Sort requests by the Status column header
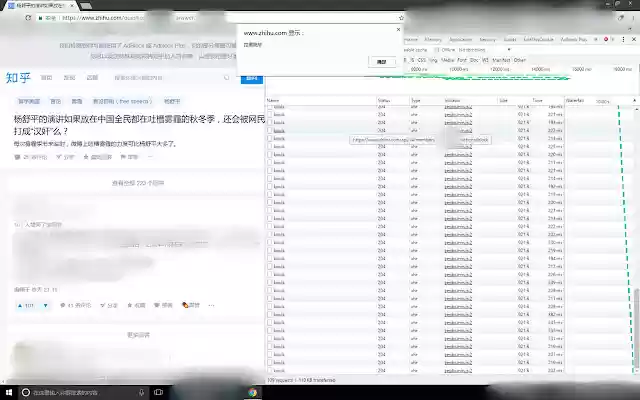The image size is (640, 400). click(x=393, y=100)
